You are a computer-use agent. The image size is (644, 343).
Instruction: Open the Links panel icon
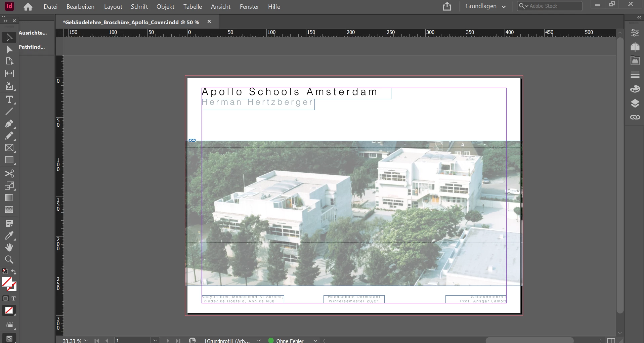point(635,117)
